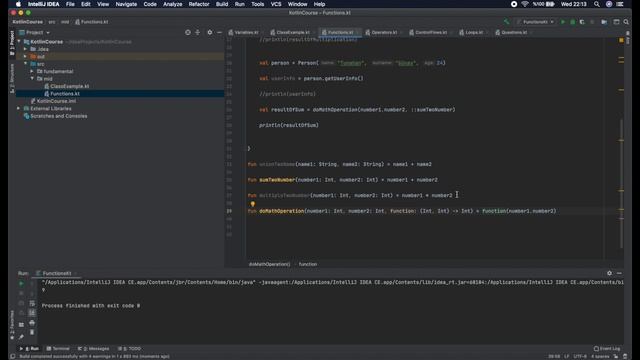Click the expand/collapse all icon in Project panel
Image resolution: width=640 pixels, height=360 pixels.
[x=198, y=32]
